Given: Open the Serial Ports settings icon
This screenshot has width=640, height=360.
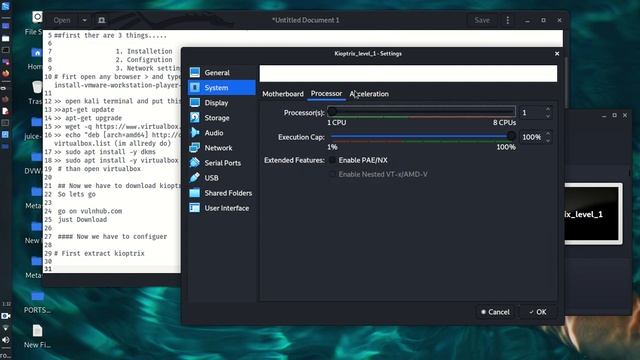Looking at the screenshot, I should click(x=195, y=162).
